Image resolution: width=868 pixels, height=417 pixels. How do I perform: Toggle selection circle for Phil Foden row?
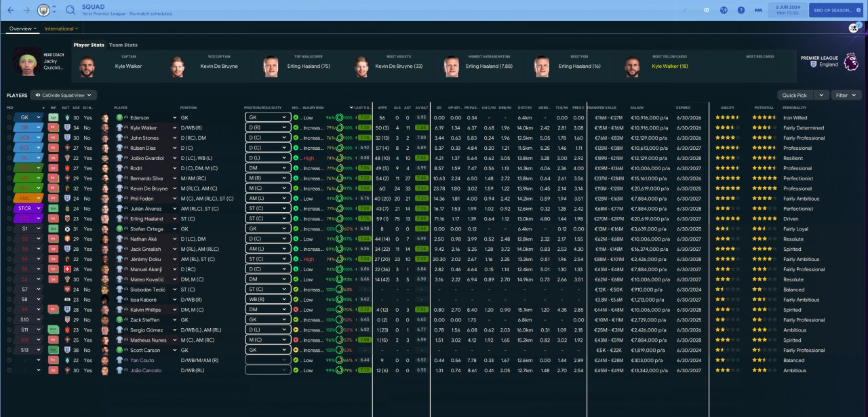(9, 199)
